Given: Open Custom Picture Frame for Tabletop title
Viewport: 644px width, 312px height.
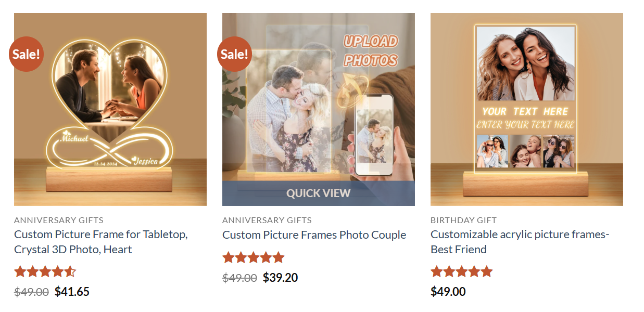Looking at the screenshot, I should (101, 242).
